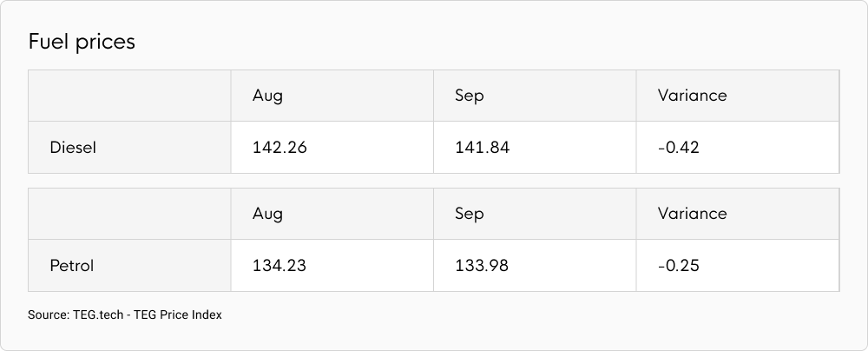Select the "Source:" label below the tables
Viewport: 868px width, 351px height.
(x=49, y=315)
